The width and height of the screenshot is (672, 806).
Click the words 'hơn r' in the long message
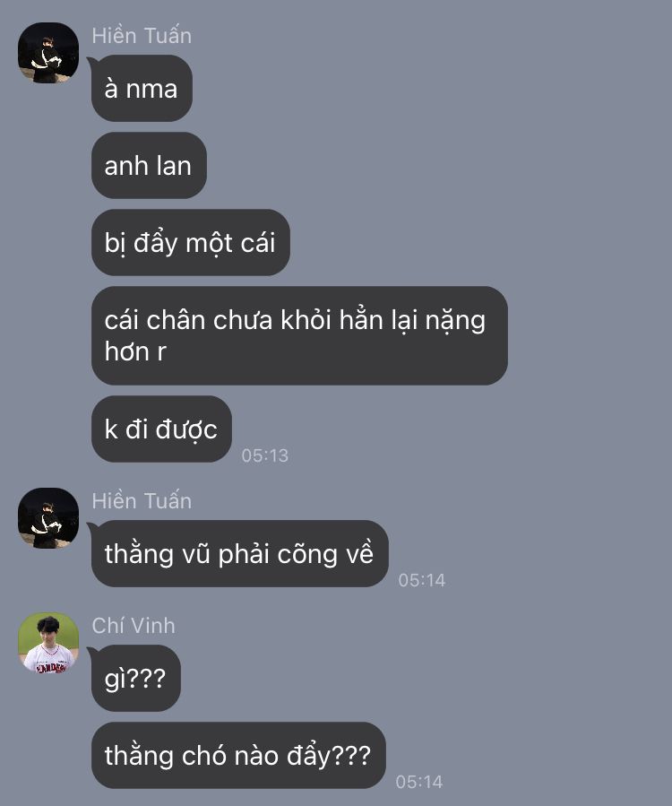click(135, 352)
